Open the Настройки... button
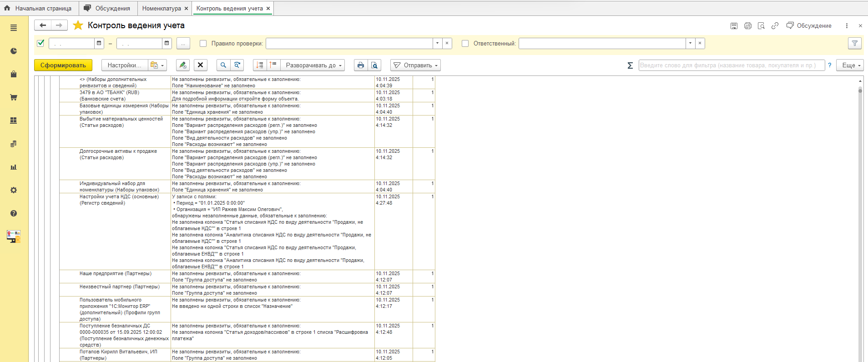Viewport: 868px width, 362px height. point(124,65)
